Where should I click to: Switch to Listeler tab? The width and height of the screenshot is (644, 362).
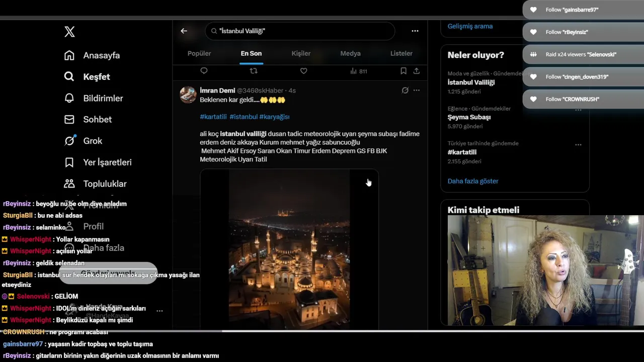pyautogui.click(x=401, y=53)
